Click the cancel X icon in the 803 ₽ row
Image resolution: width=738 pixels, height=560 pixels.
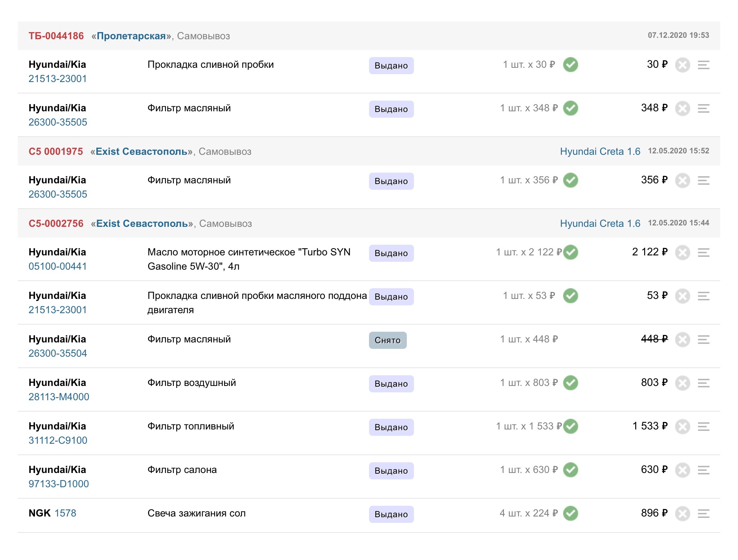(x=682, y=383)
